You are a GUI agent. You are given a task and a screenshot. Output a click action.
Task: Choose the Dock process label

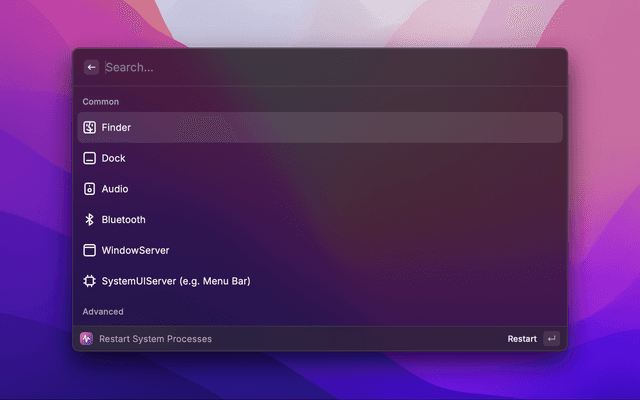point(113,158)
